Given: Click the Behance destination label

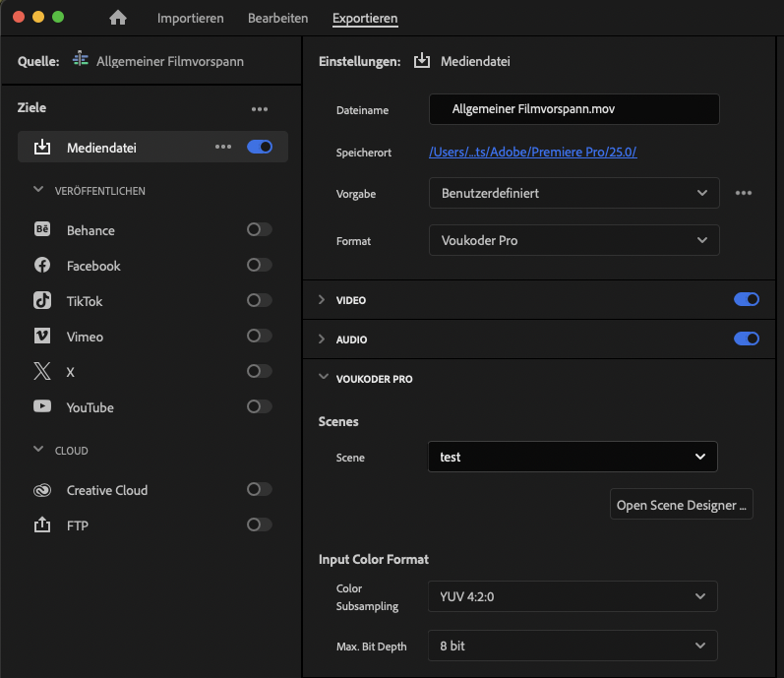Looking at the screenshot, I should [90, 230].
